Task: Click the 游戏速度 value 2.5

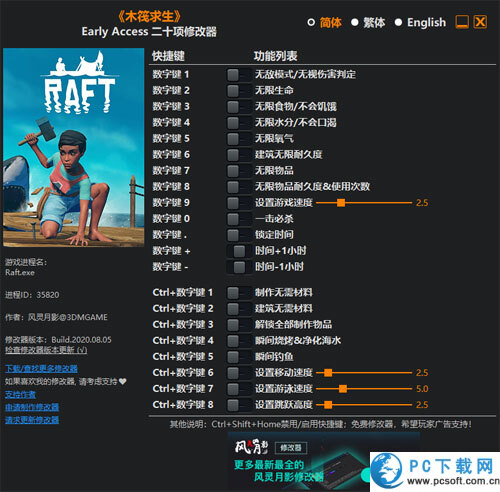Action: (x=422, y=203)
